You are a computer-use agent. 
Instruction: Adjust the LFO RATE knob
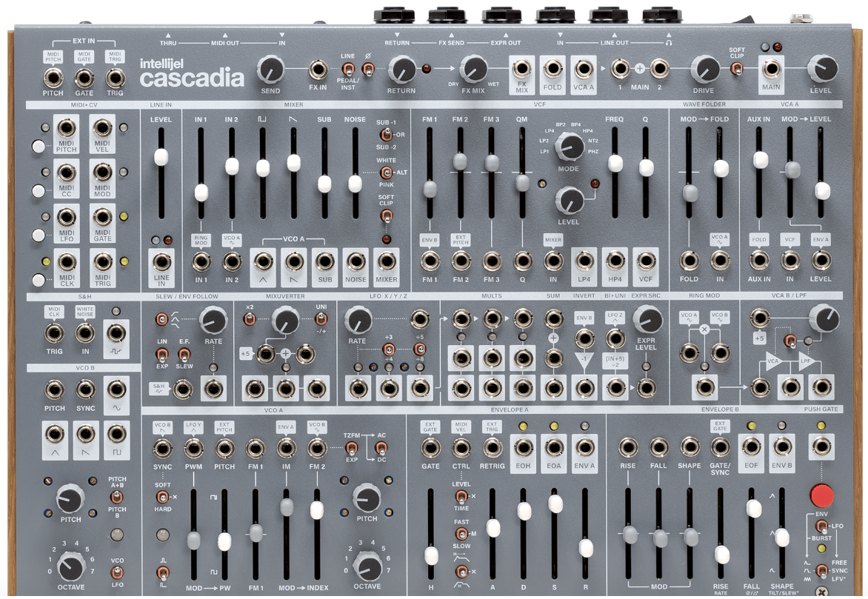click(x=358, y=321)
